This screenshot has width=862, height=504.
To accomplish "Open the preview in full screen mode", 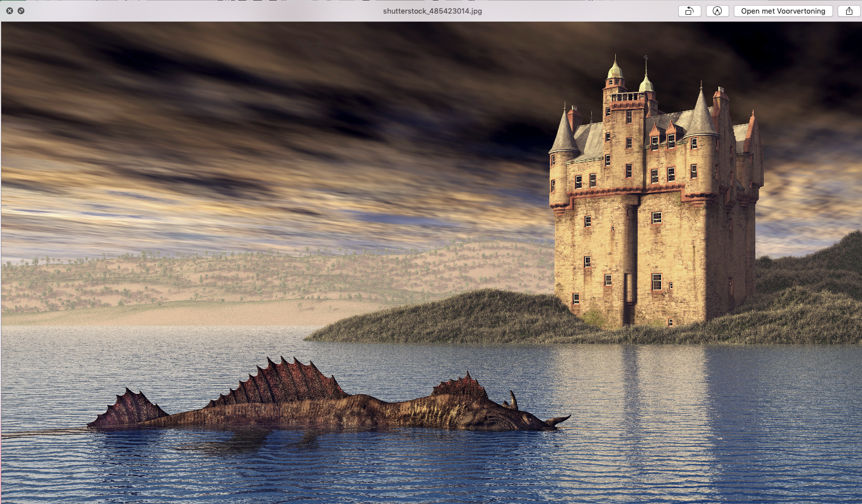I will point(21,11).
